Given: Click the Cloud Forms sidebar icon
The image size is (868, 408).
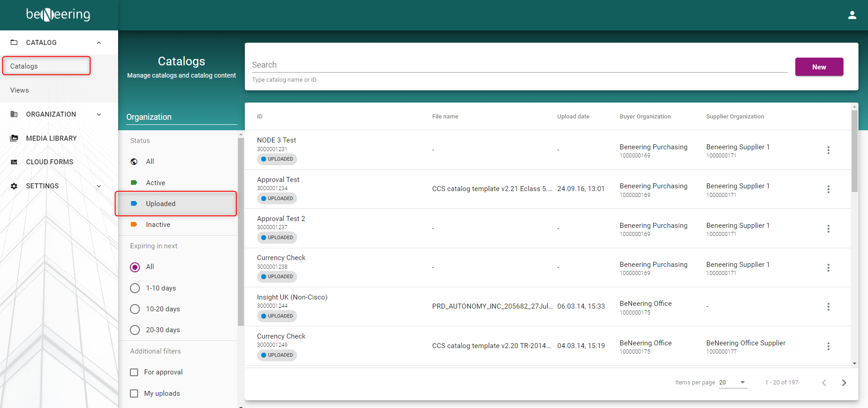Looking at the screenshot, I should click(14, 162).
